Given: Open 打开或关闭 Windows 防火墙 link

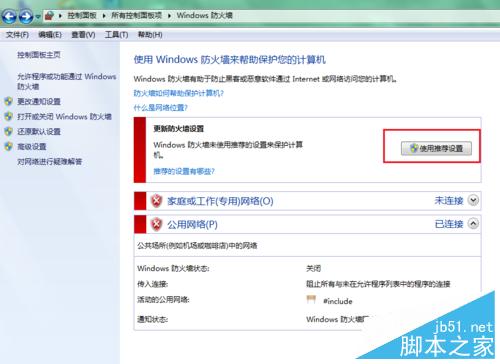Looking at the screenshot, I should [x=64, y=117].
